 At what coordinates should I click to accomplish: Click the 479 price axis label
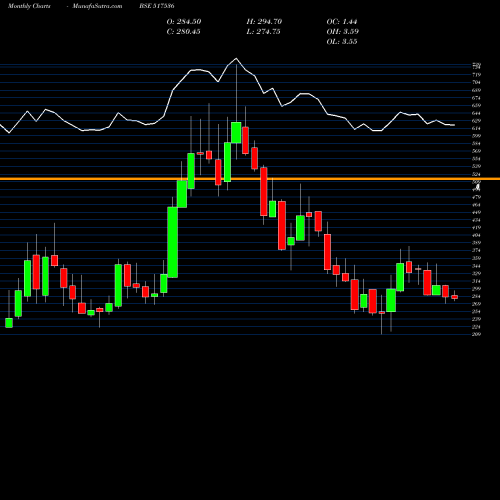pos(476,197)
